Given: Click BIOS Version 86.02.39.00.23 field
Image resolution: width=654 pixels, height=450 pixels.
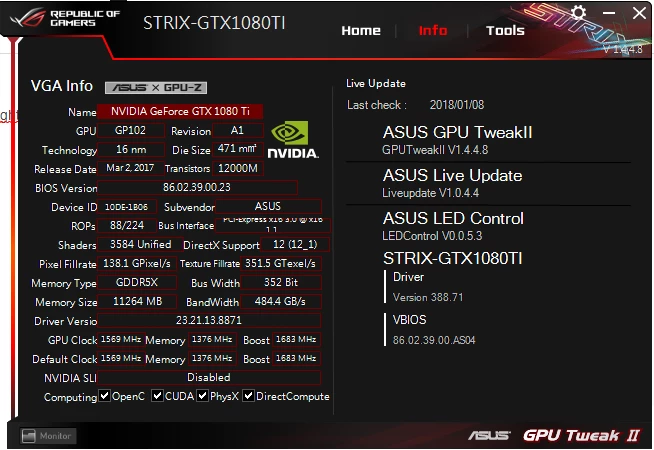Looking at the screenshot, I should tap(197, 187).
